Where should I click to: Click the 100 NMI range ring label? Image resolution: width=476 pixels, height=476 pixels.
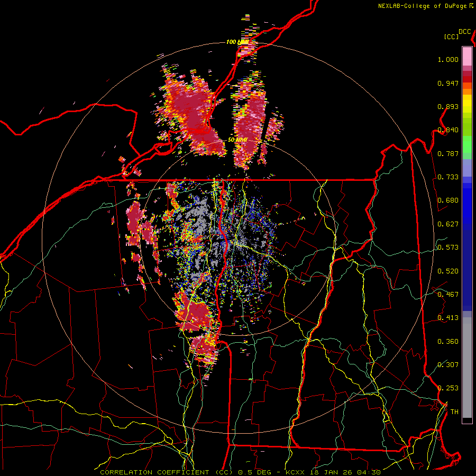click(x=237, y=42)
